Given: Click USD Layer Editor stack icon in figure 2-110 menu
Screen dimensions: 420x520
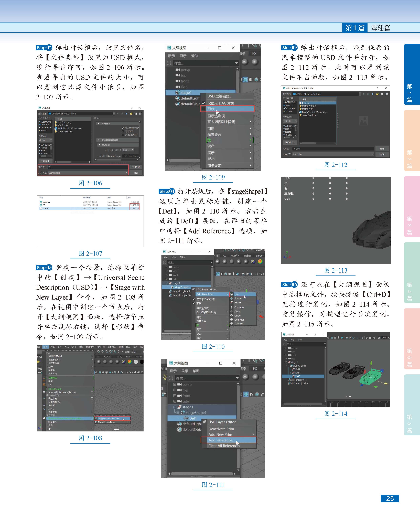Looking at the screenshot, I should click(x=193, y=289).
